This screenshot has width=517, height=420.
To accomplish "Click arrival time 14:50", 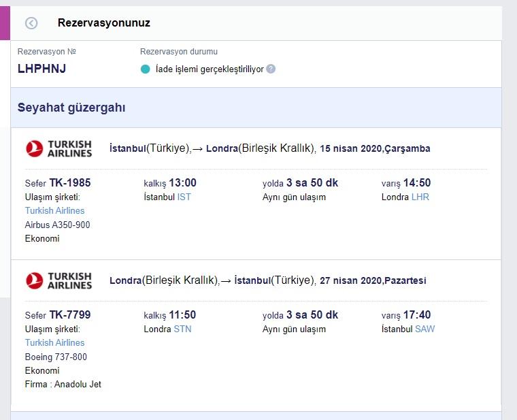I will coord(417,182).
